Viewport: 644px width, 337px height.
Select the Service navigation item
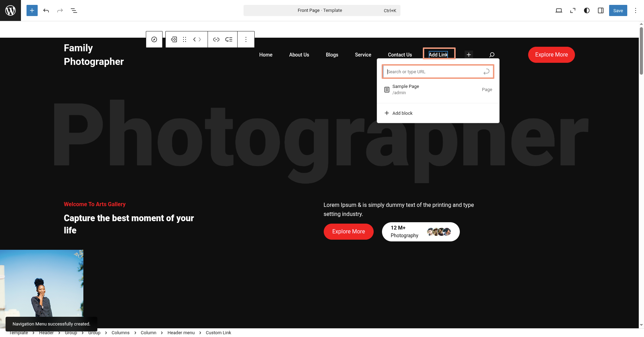tap(363, 55)
